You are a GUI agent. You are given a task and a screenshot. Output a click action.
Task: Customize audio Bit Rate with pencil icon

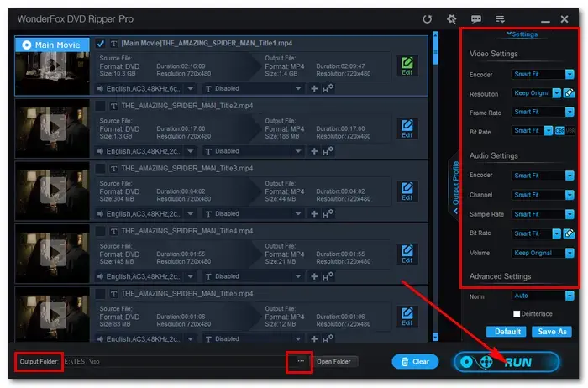(x=569, y=233)
